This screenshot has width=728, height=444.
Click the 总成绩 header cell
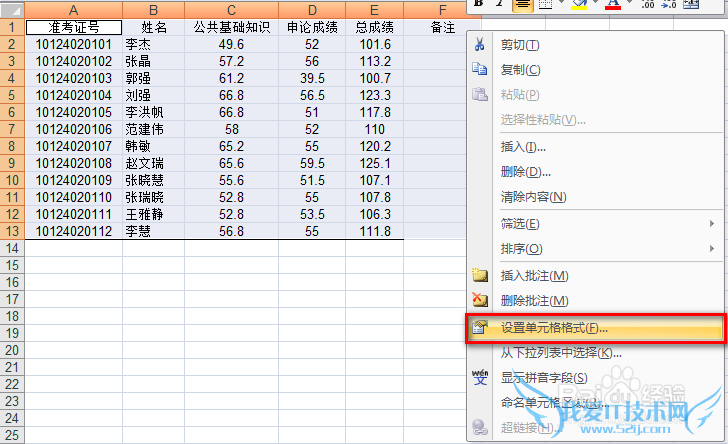(375, 27)
